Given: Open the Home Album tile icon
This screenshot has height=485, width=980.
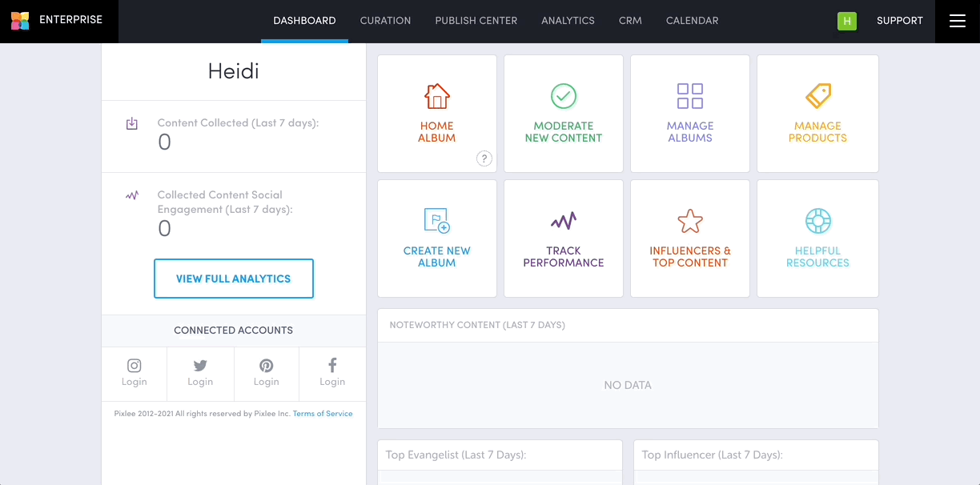Looking at the screenshot, I should [436, 94].
